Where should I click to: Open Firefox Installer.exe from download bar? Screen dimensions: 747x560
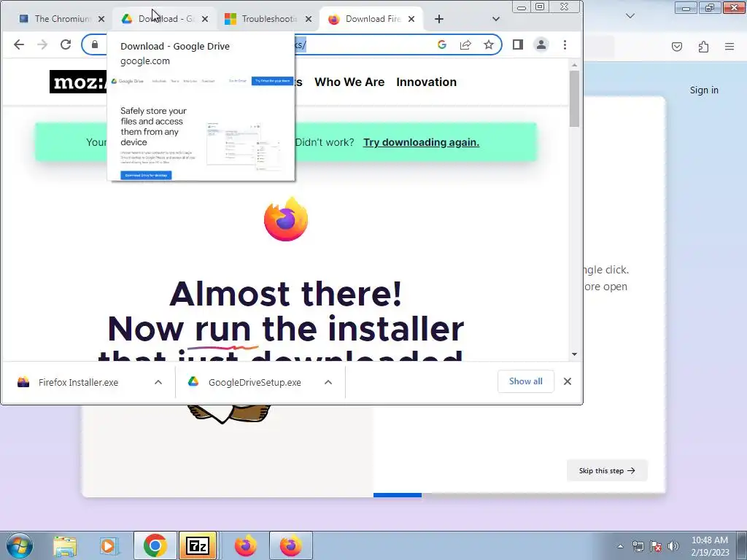point(78,382)
